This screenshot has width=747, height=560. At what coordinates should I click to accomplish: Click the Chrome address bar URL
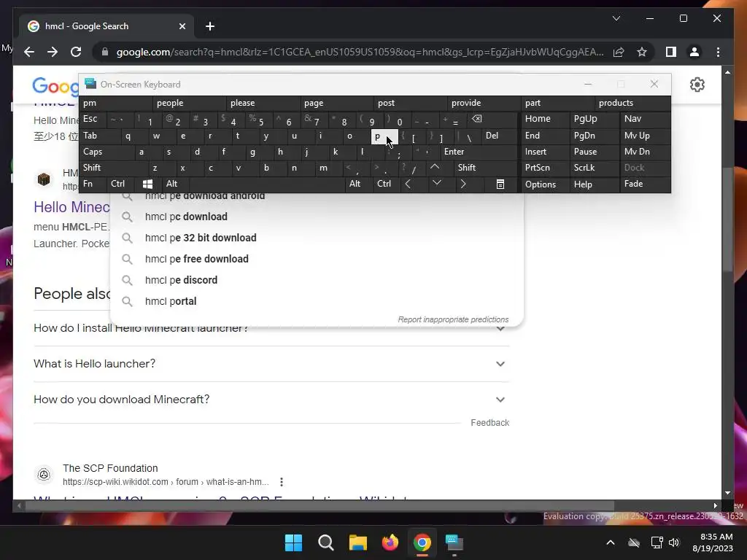360,52
